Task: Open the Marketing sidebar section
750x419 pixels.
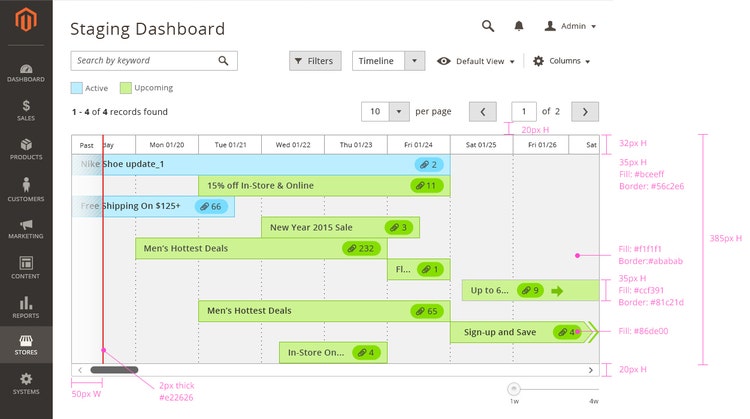Action: coord(26,229)
